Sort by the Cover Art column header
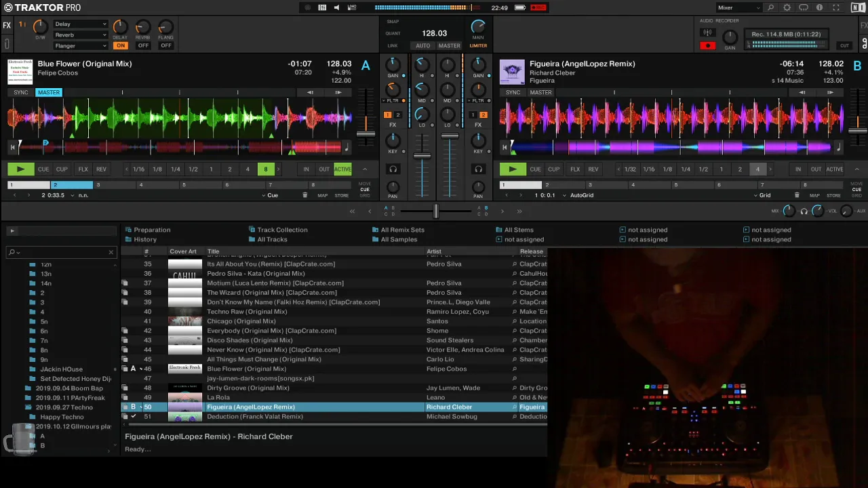The height and width of the screenshot is (488, 868). 184,251
